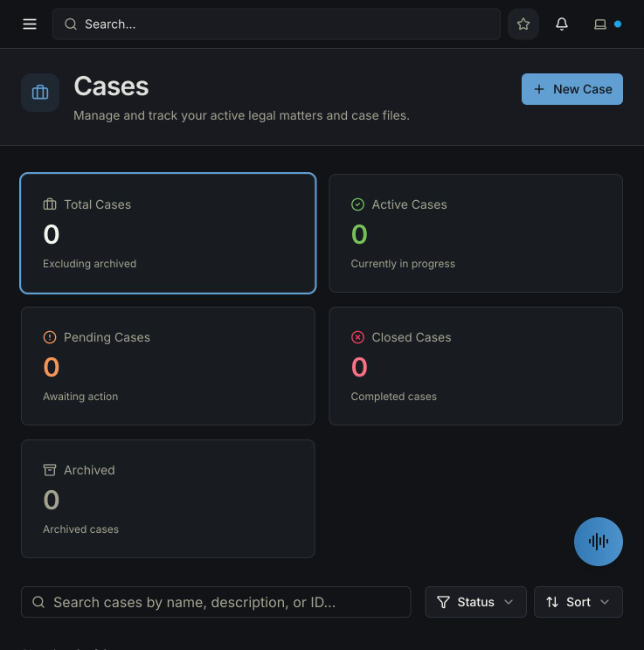This screenshot has height=650, width=644.
Task: Click the favorites star icon
Action: click(523, 24)
